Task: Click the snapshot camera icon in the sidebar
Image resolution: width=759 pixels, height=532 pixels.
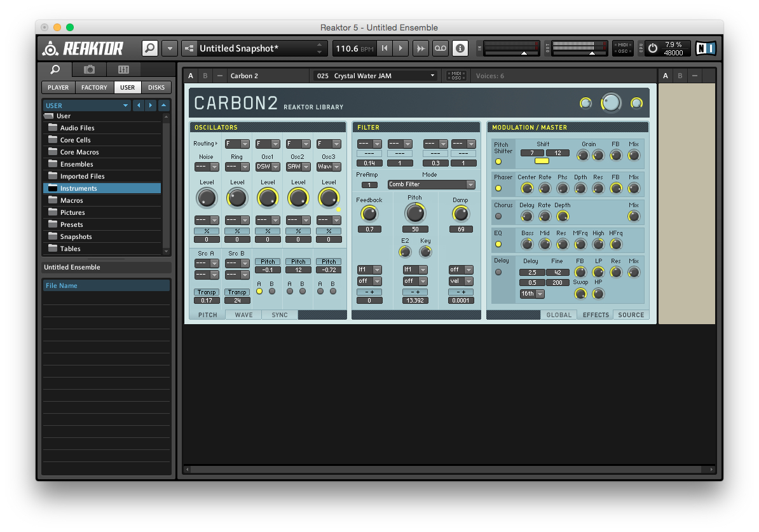Action: click(x=88, y=70)
